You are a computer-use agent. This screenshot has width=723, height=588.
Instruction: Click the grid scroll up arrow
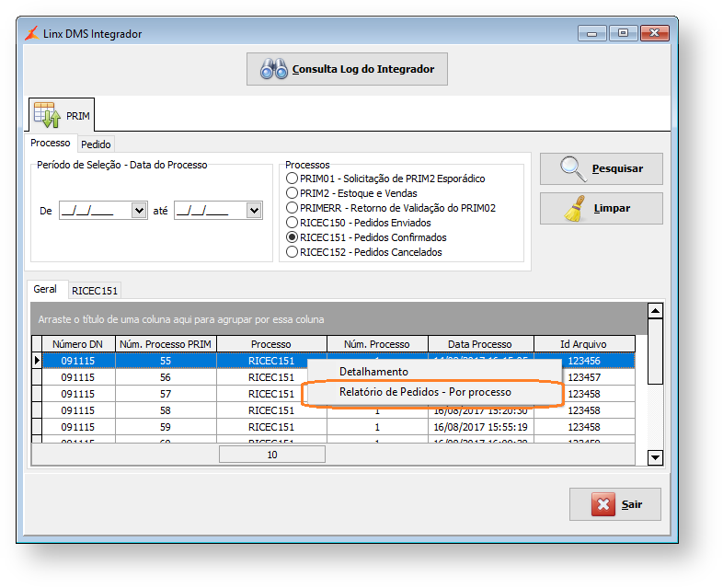click(655, 311)
